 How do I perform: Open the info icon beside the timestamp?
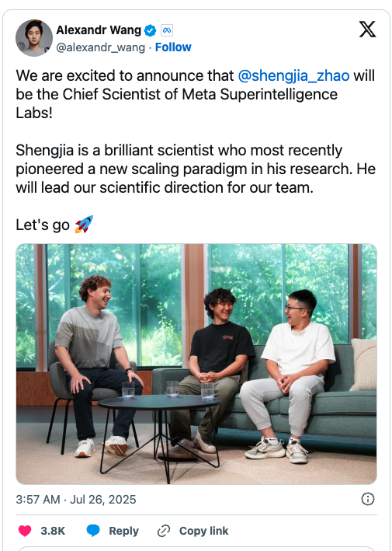click(x=368, y=499)
